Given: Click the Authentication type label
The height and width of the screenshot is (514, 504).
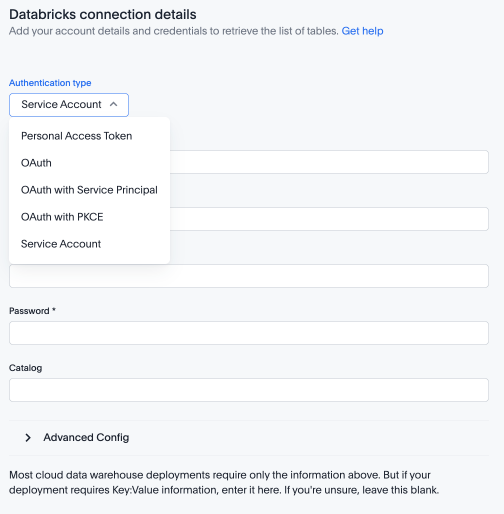Looking at the screenshot, I should point(50,83).
